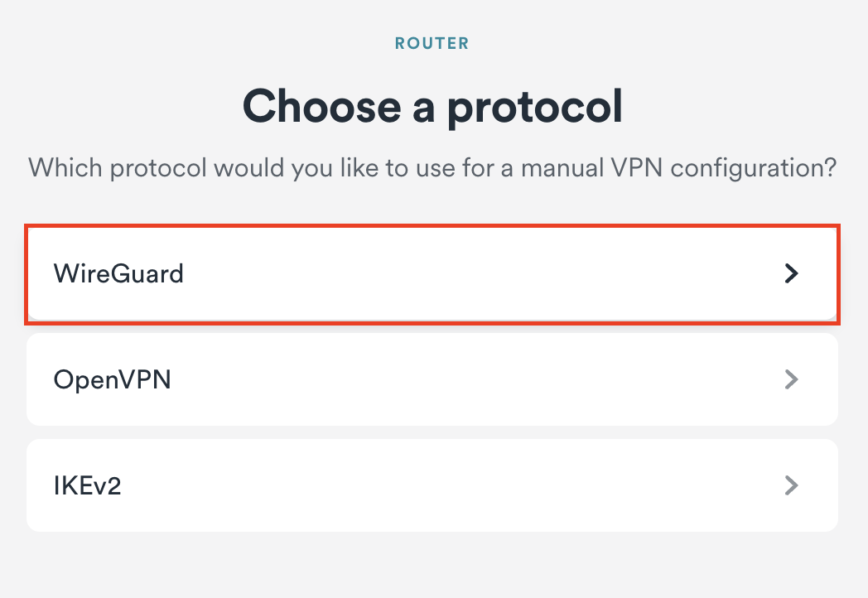
Task: Click the "WireGuard" text label
Action: [x=118, y=273]
